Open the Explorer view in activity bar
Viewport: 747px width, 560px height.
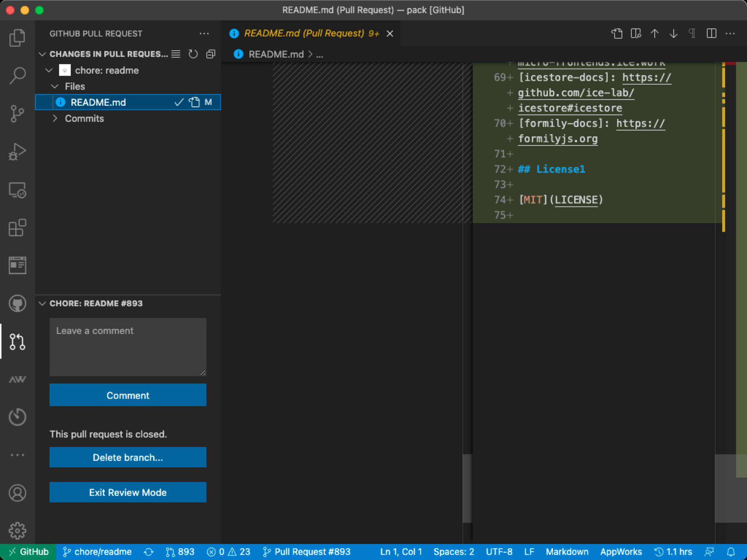(x=17, y=38)
